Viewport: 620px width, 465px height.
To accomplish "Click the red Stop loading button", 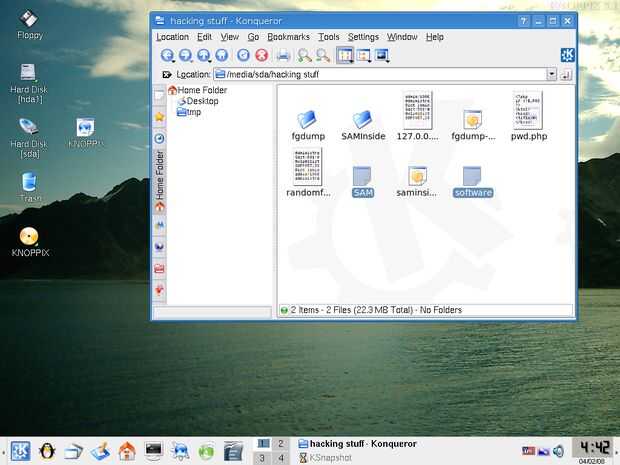I will pyautogui.click(x=261, y=55).
